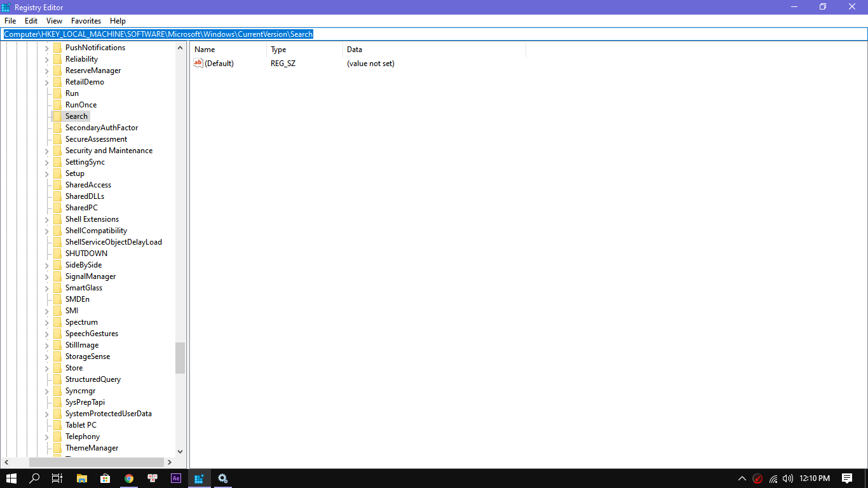Select the SharedAccess folder icon
This screenshot has width=868, height=488.
click(57, 185)
